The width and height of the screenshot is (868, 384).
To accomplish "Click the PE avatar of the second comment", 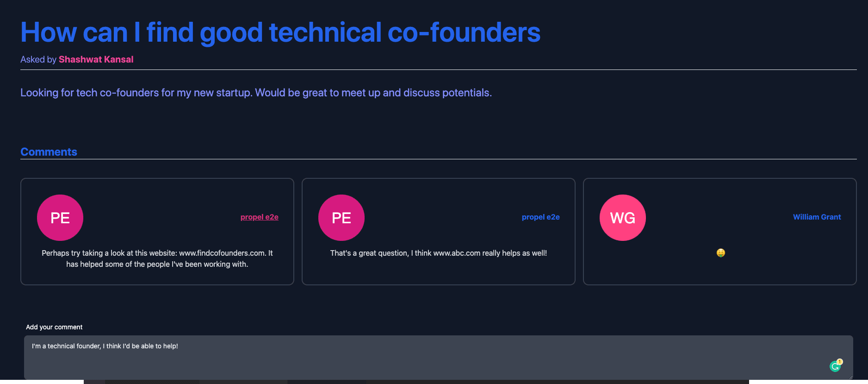I will pyautogui.click(x=341, y=218).
